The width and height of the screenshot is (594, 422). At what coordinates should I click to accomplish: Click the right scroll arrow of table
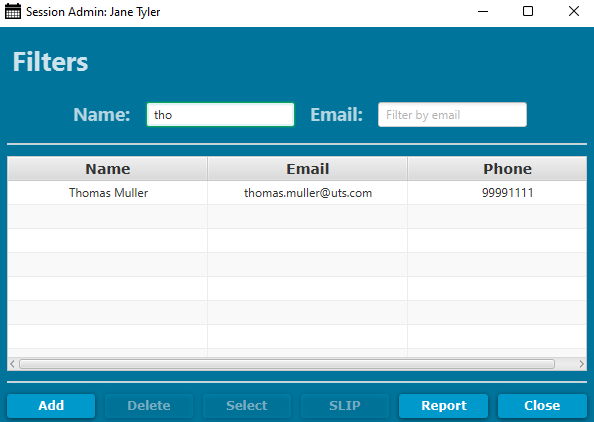pos(581,364)
